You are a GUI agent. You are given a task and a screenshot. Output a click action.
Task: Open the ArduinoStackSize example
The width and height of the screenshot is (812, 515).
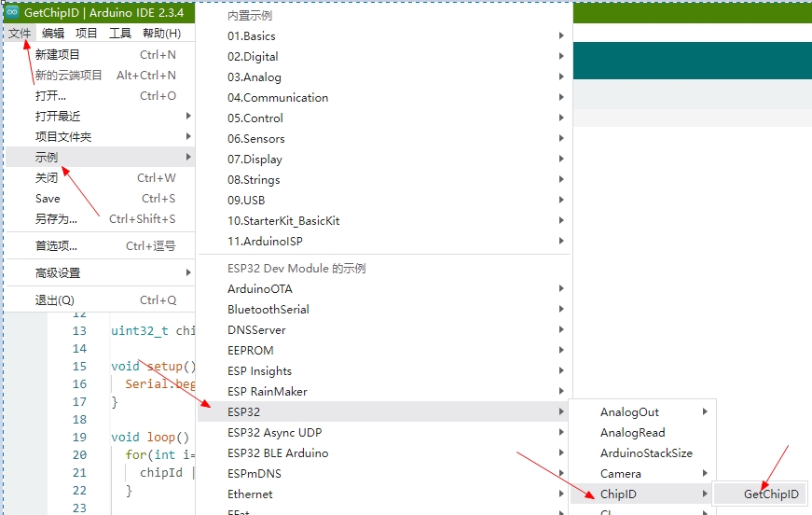point(642,452)
